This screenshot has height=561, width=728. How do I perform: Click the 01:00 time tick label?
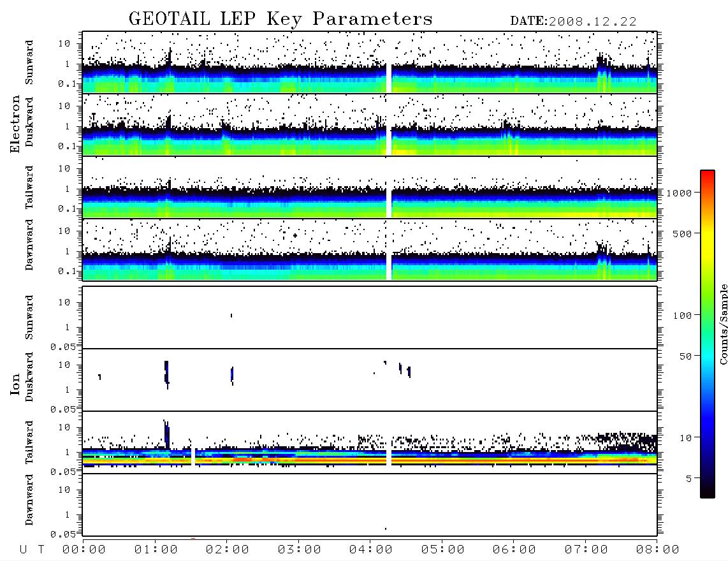156,550
